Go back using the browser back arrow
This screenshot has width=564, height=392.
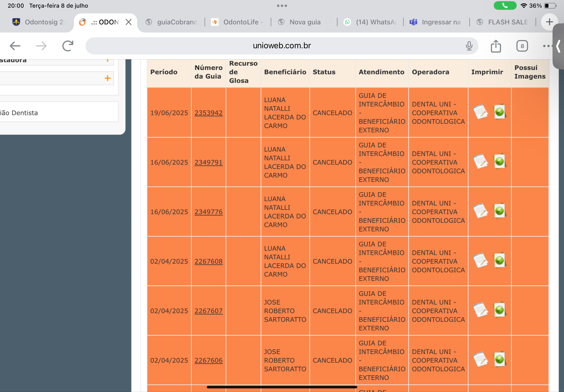coord(15,46)
